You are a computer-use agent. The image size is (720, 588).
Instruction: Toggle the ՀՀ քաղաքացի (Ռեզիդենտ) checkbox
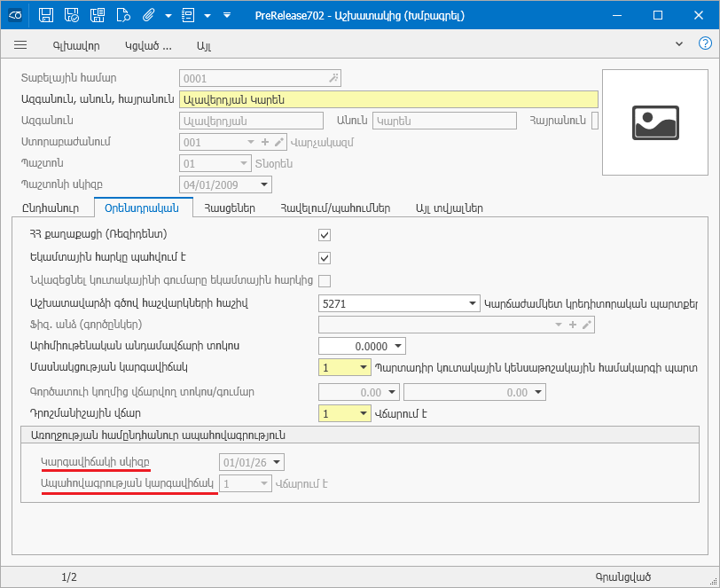325,235
